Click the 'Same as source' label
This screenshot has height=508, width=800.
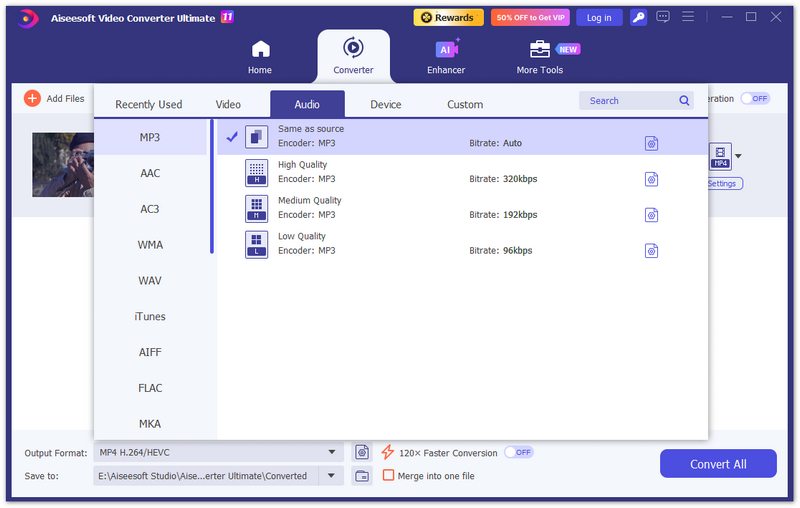click(311, 129)
